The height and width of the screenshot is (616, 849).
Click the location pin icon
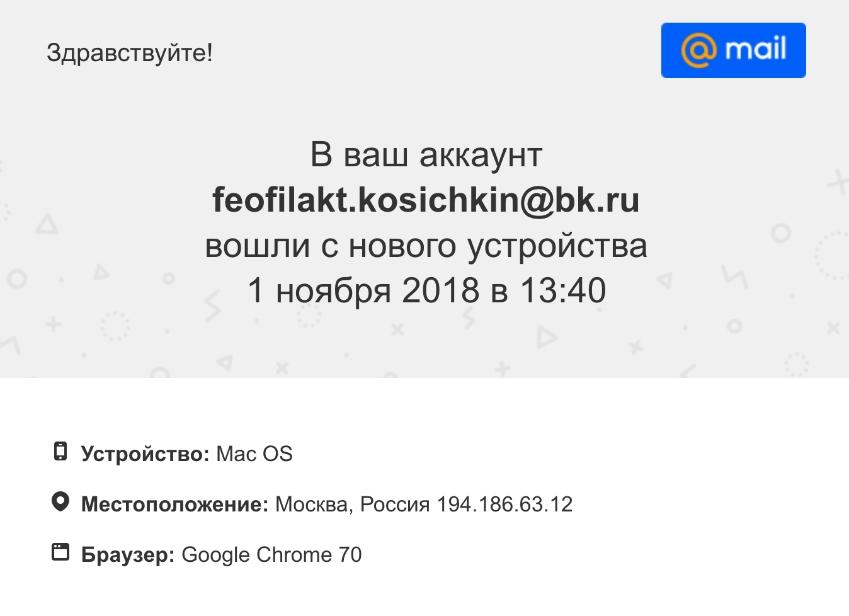[x=60, y=502]
